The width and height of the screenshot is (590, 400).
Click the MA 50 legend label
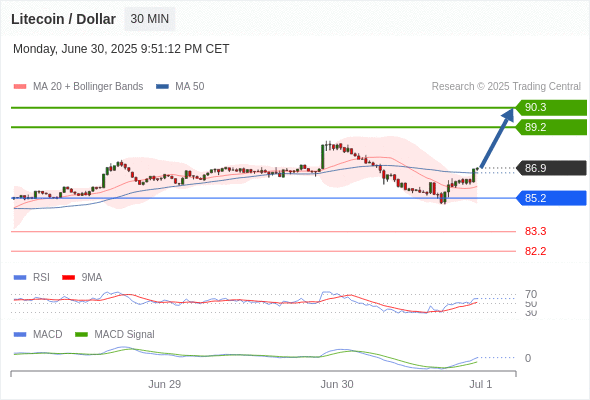(190, 87)
